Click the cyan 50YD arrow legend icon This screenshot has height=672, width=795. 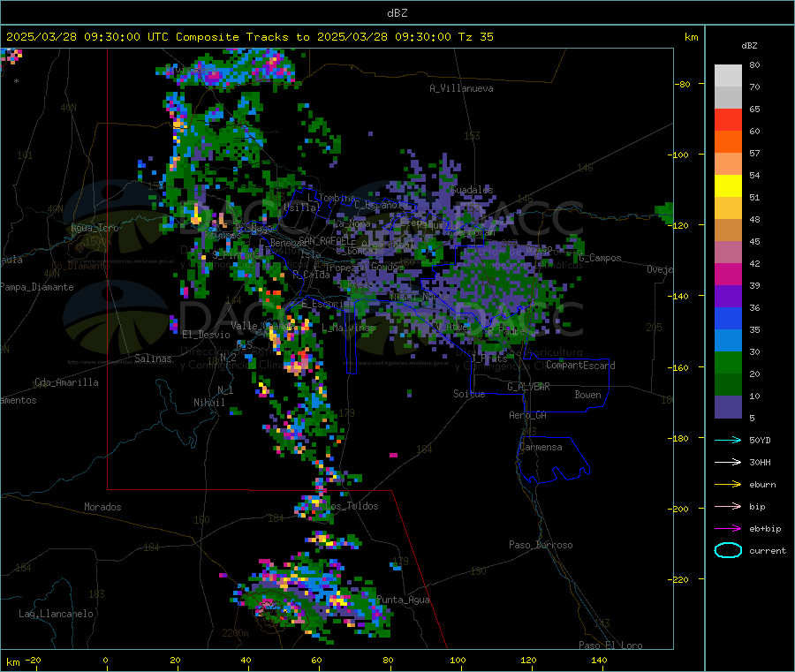pos(728,440)
